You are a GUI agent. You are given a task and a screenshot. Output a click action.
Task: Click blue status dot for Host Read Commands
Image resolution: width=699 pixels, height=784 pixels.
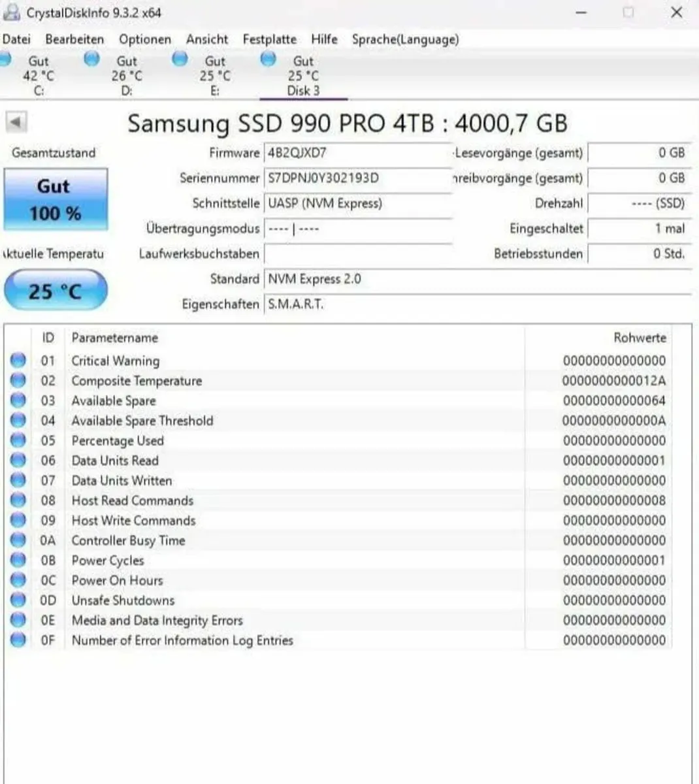[18, 500]
